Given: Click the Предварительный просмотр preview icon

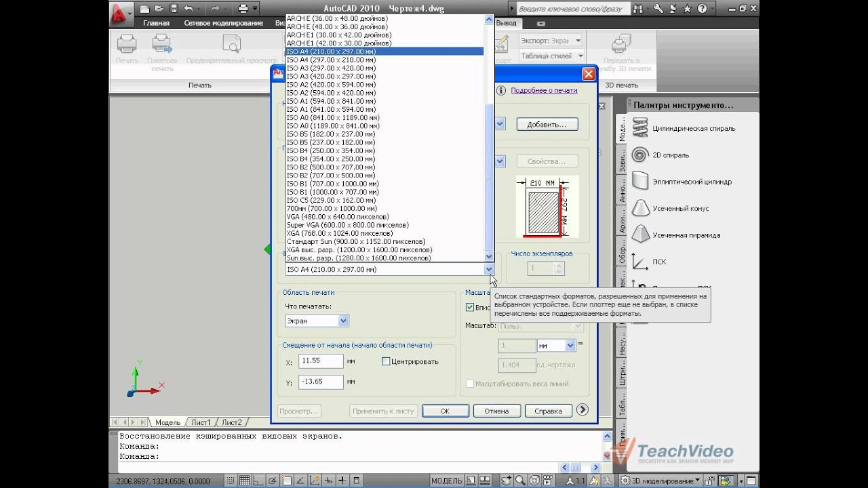Looking at the screenshot, I should pyautogui.click(x=232, y=44).
